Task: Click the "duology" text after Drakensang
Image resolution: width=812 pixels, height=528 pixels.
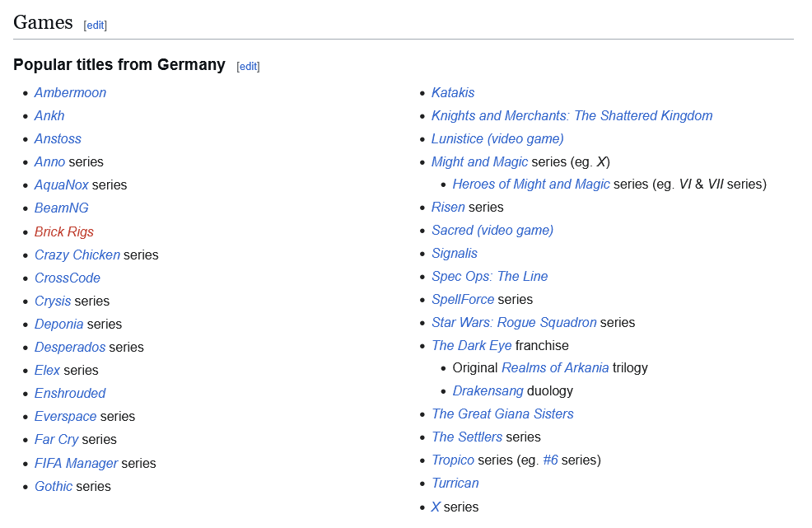Action: pos(550,390)
